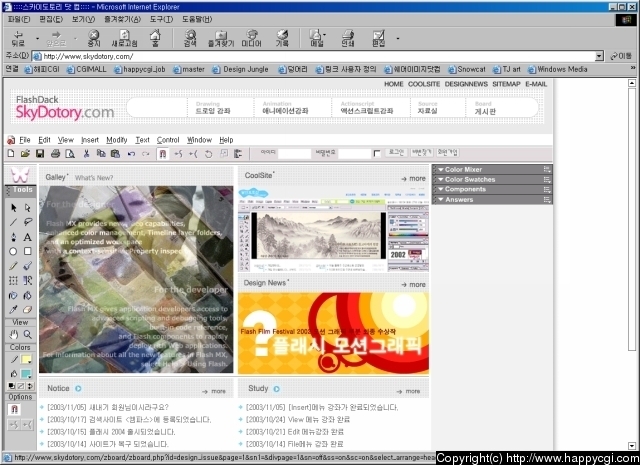Click the Open folder icon in site toolbar
The image size is (640, 465).
25,154
